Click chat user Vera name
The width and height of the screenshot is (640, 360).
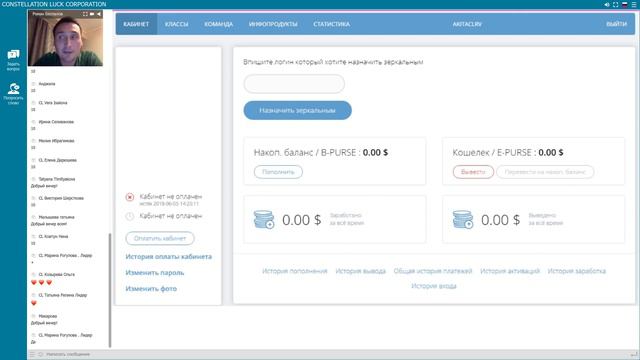pyautogui.click(x=53, y=103)
